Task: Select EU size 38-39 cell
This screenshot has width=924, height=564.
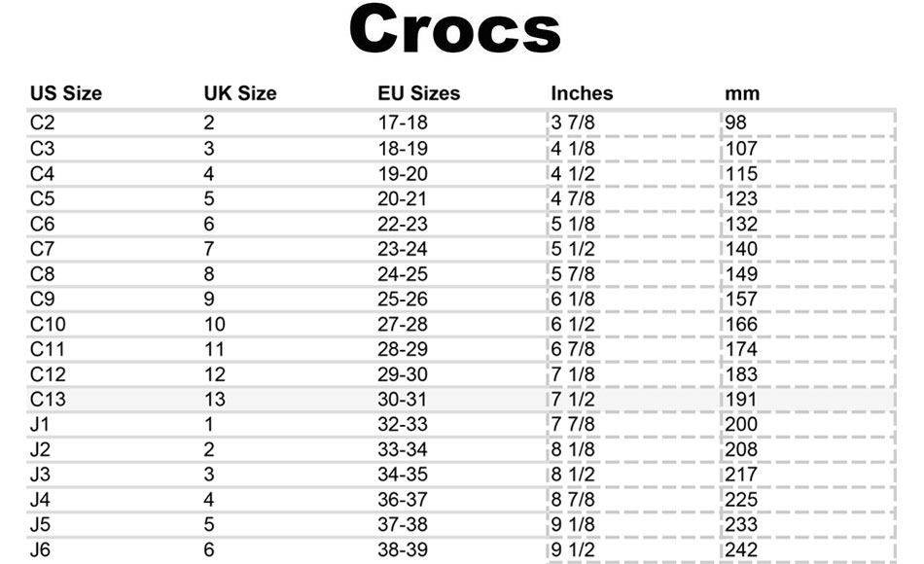Action: point(403,549)
